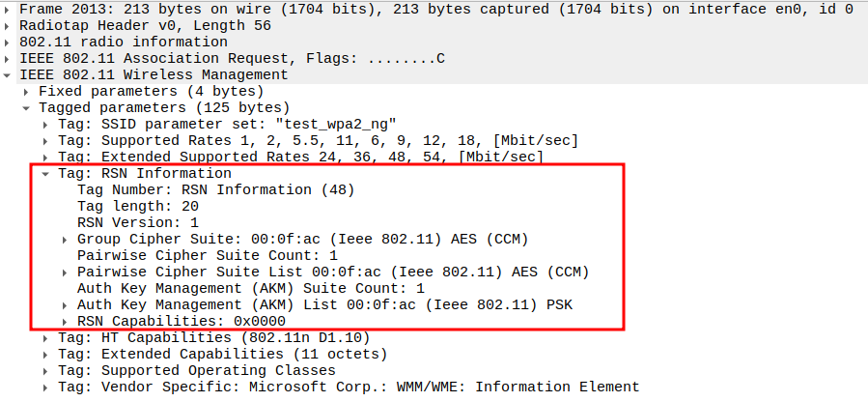Collapse the RSN Information tag
This screenshot has height=402, width=868.
[x=46, y=173]
